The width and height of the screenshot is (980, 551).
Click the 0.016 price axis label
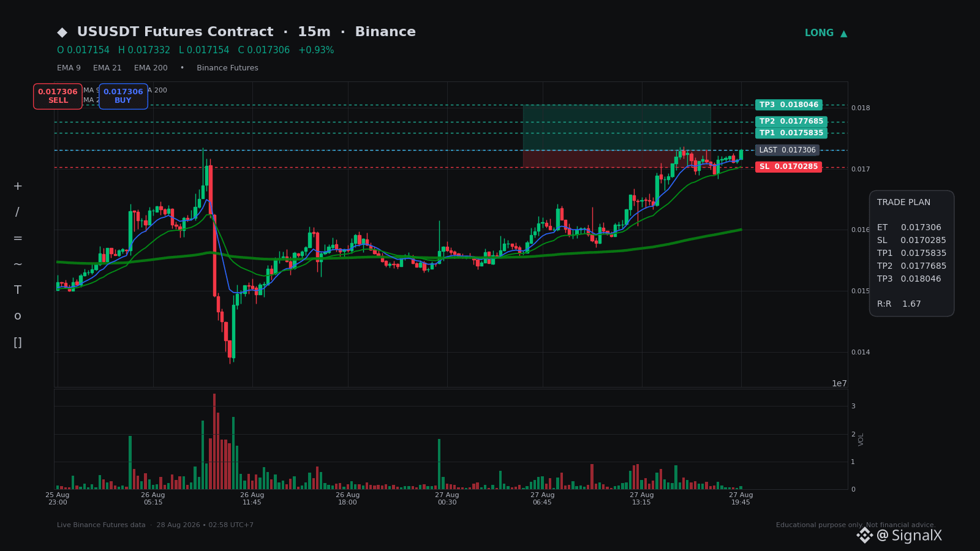pyautogui.click(x=861, y=230)
